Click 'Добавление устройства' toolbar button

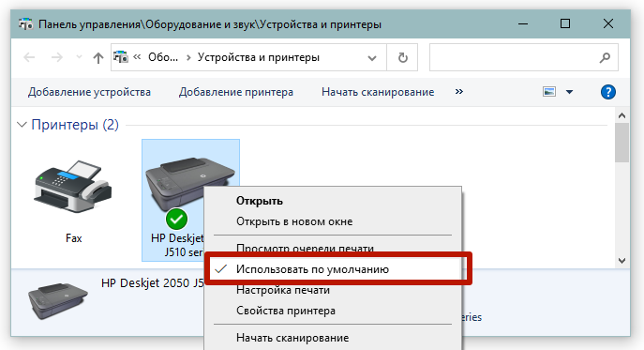89,92
